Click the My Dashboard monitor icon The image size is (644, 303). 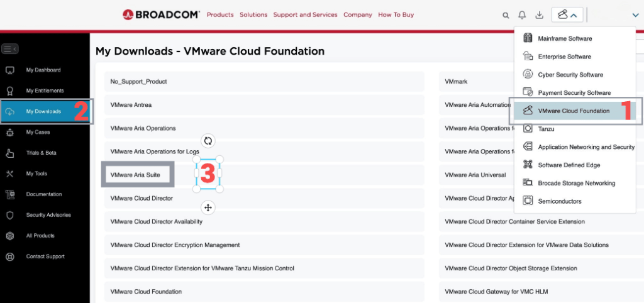10,70
